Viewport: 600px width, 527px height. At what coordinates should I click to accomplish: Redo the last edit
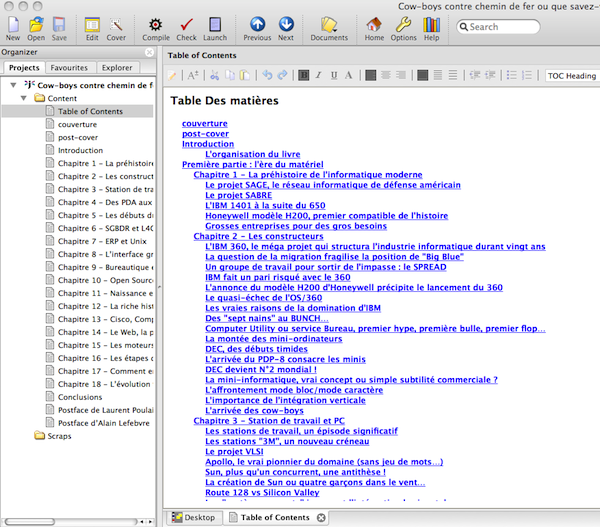pos(282,75)
